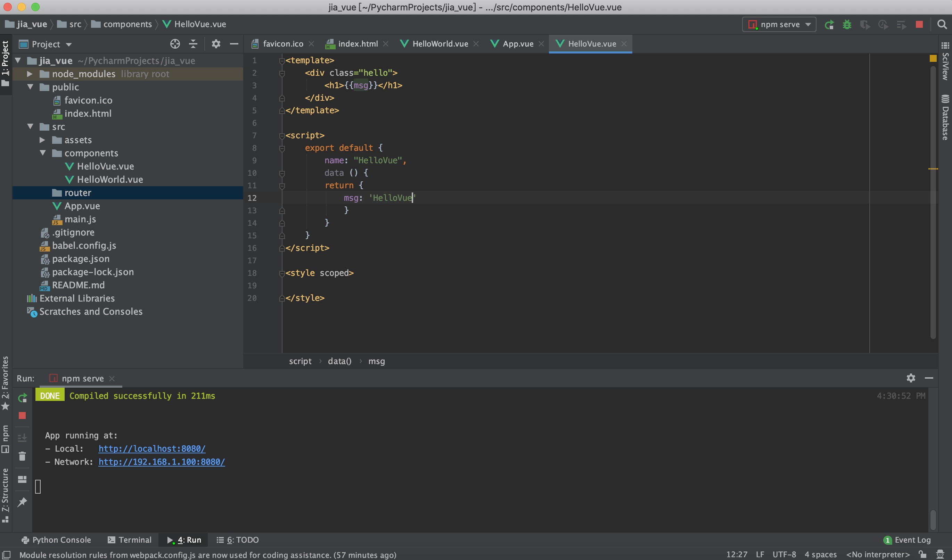Click Scroll from Source target icon

(175, 44)
